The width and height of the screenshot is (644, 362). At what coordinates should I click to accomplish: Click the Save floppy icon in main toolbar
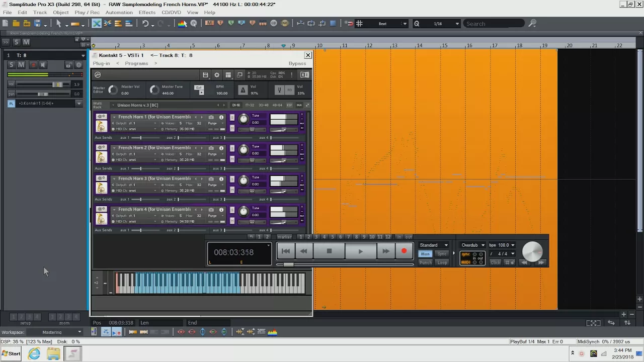point(37,24)
